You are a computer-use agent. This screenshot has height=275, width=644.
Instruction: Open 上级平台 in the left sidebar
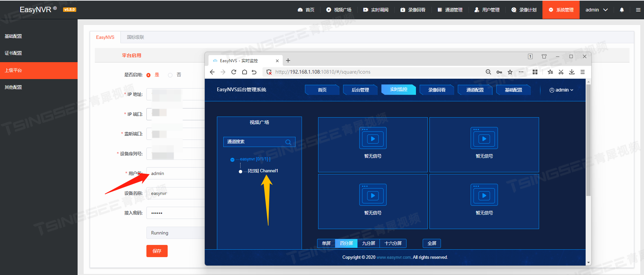pyautogui.click(x=39, y=70)
